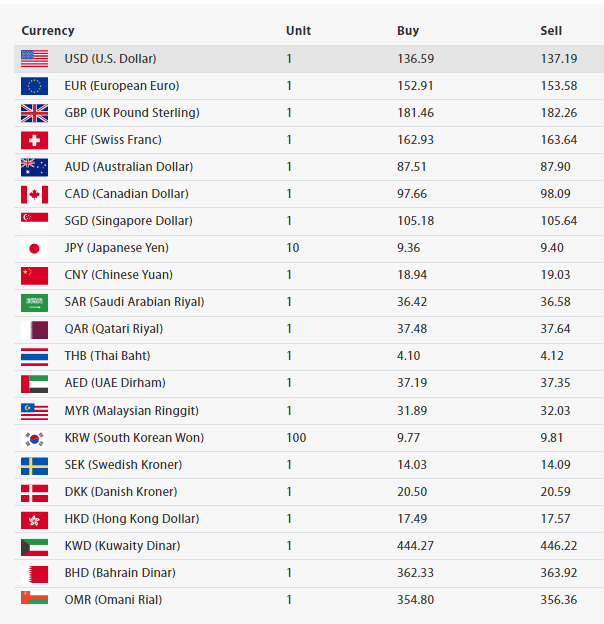Click the Hong Kong flag icon
This screenshot has height=624, width=604.
34,520
